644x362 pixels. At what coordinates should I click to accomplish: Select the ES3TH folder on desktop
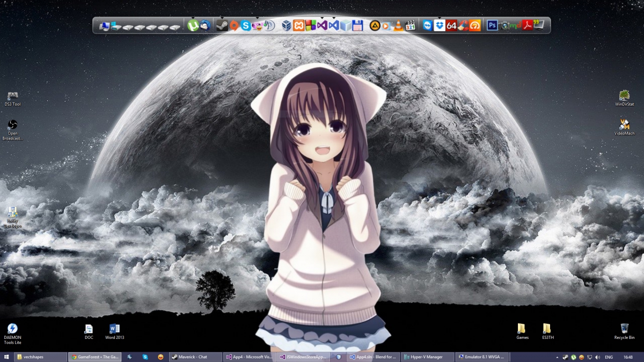pos(547,332)
